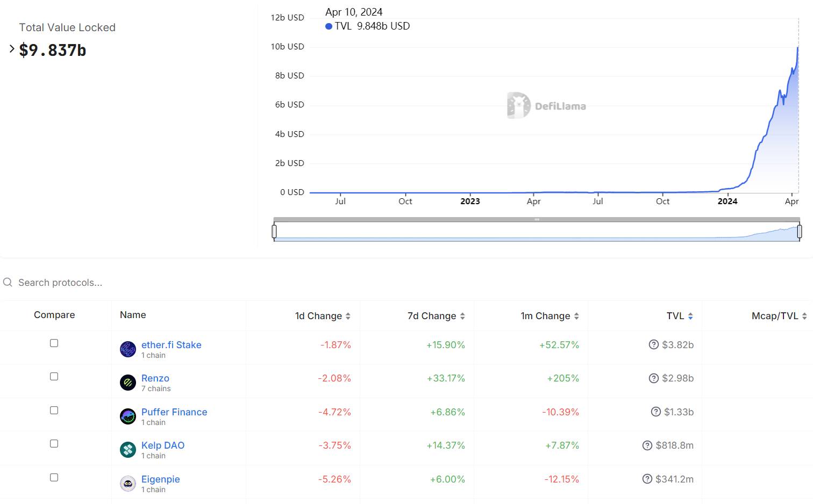This screenshot has height=504, width=813.
Task: Click the ether.fi Stake protocol logo
Action: coord(128,349)
